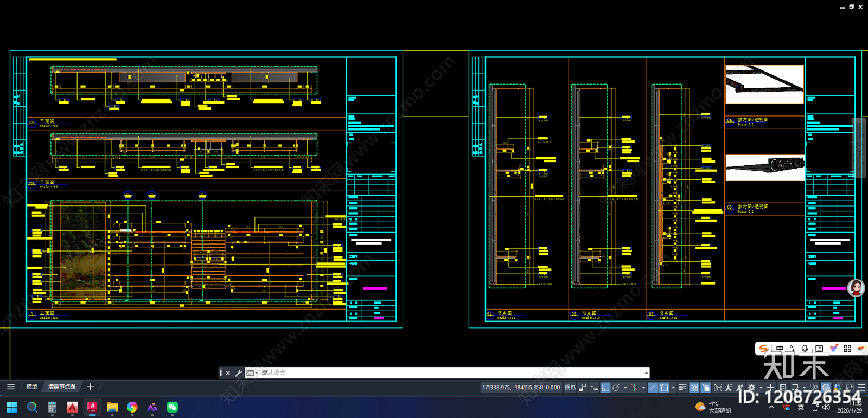Expand the polar tracking angle dropdown arrow
This screenshot has height=418, width=868.
[x=626, y=388]
